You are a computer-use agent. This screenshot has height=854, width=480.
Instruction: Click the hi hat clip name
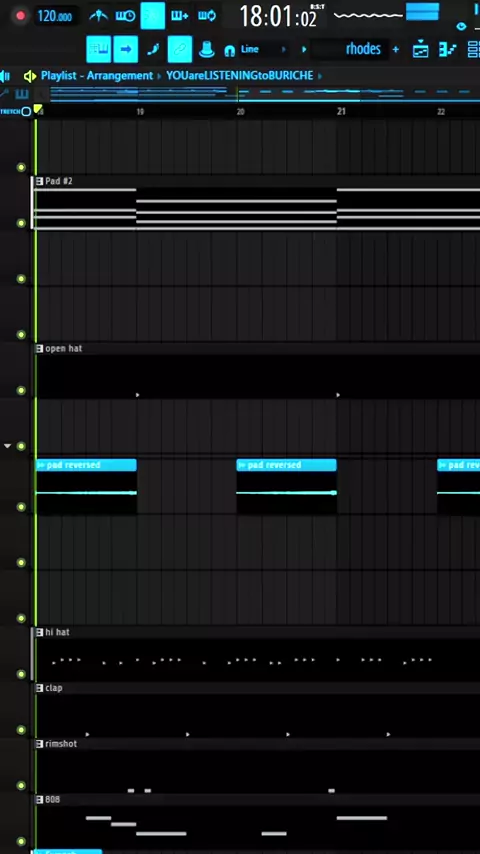[57, 632]
